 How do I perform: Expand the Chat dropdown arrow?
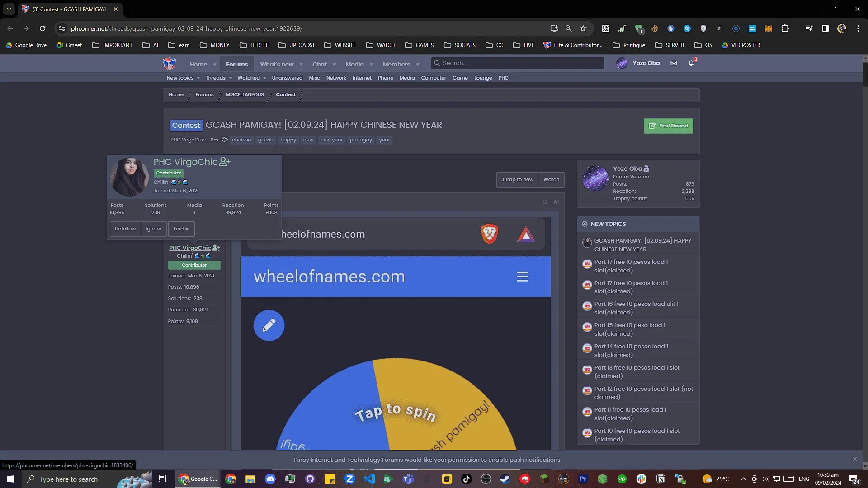(x=335, y=65)
